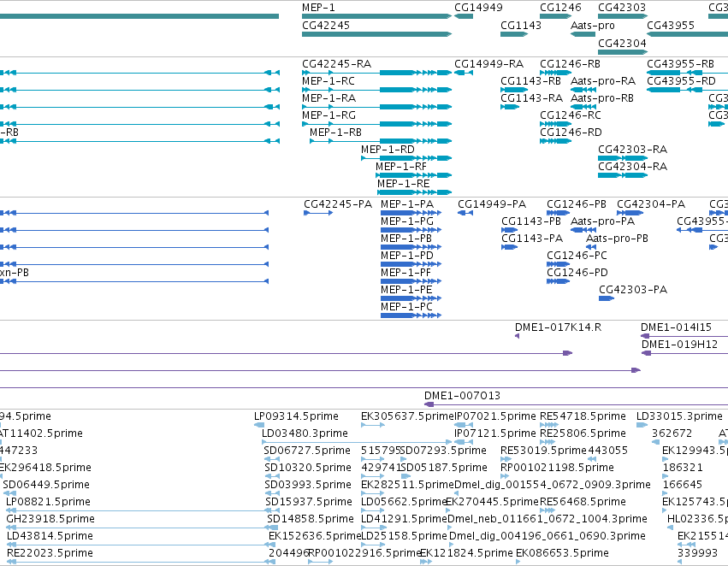Select transcript CG42303-RA

(623, 158)
